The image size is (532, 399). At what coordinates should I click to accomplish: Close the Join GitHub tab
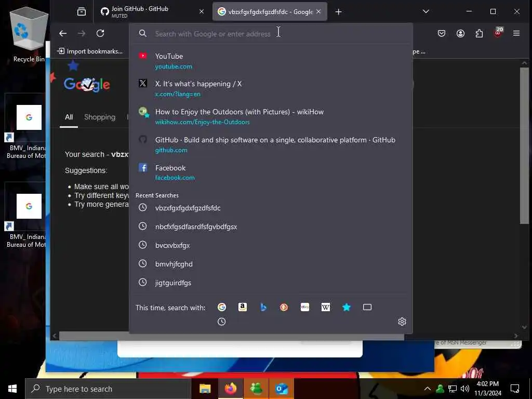(202, 11)
